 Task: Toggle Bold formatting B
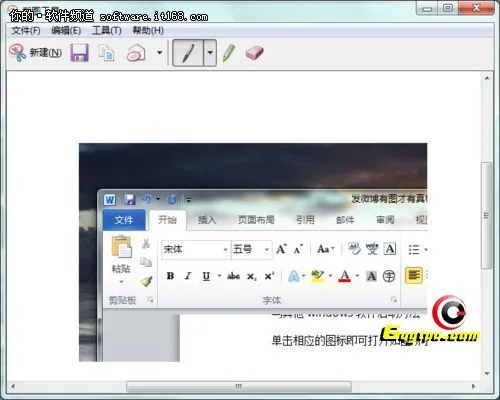click(170, 276)
